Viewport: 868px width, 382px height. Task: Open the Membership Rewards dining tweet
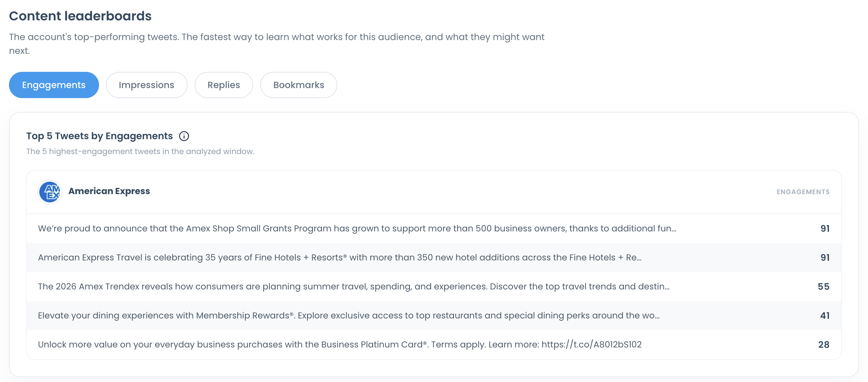click(x=434, y=316)
